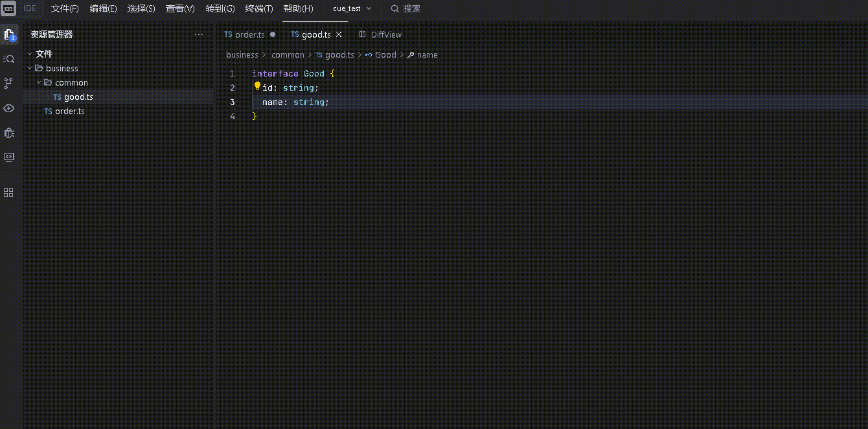Click the IDE logo icon at top-left
This screenshot has width=868, height=429.
(x=9, y=8)
